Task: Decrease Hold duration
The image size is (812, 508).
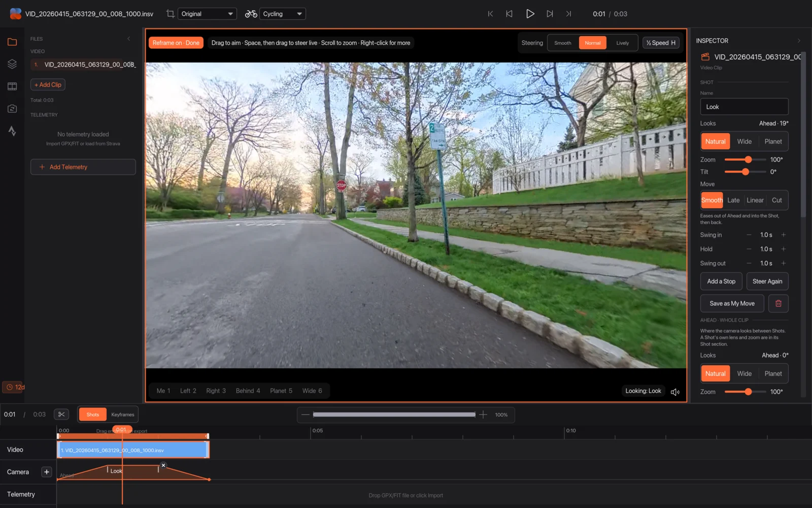Action: pos(749,249)
